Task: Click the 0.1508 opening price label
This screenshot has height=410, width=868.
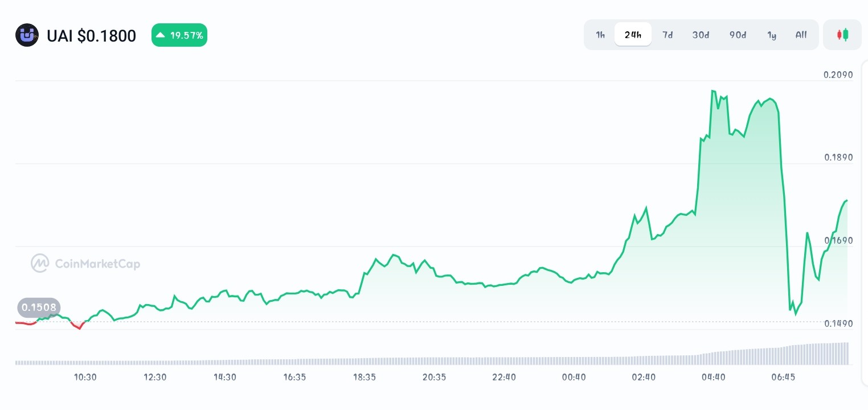Action: click(39, 308)
